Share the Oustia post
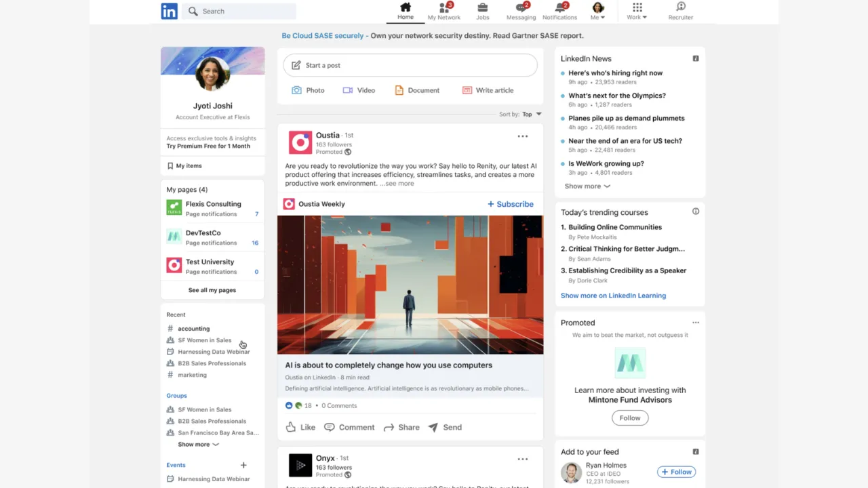Screen dimensions: 868x488 tap(401, 427)
